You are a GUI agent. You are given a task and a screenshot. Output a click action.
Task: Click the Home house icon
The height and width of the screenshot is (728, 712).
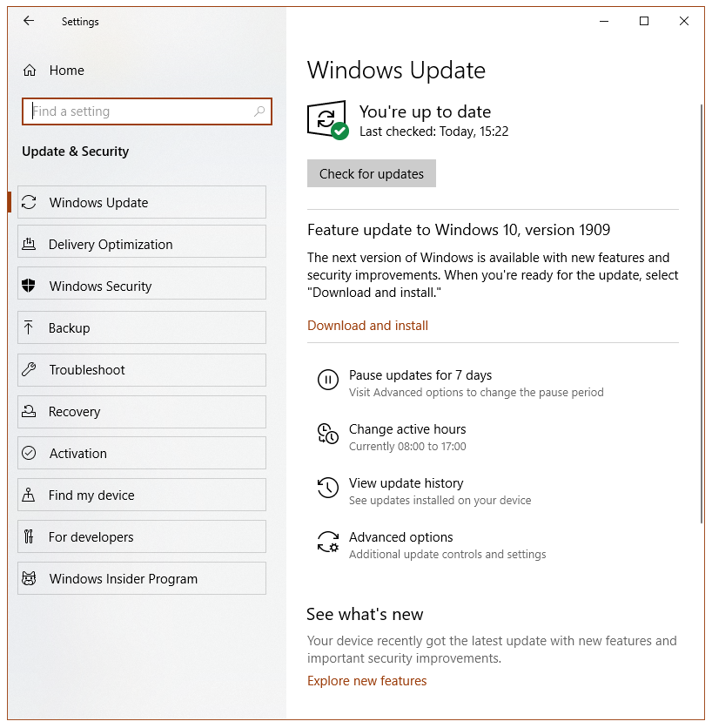(x=30, y=71)
